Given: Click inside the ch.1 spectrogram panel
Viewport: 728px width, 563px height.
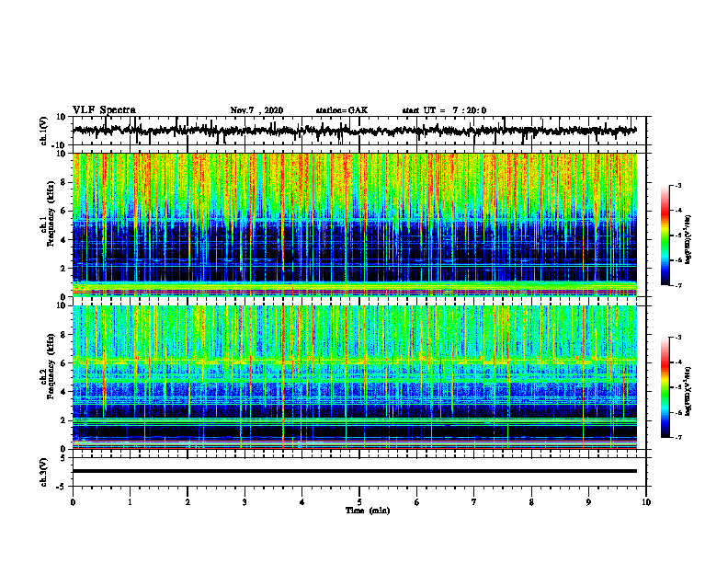Looking at the screenshot, I should click(355, 224).
